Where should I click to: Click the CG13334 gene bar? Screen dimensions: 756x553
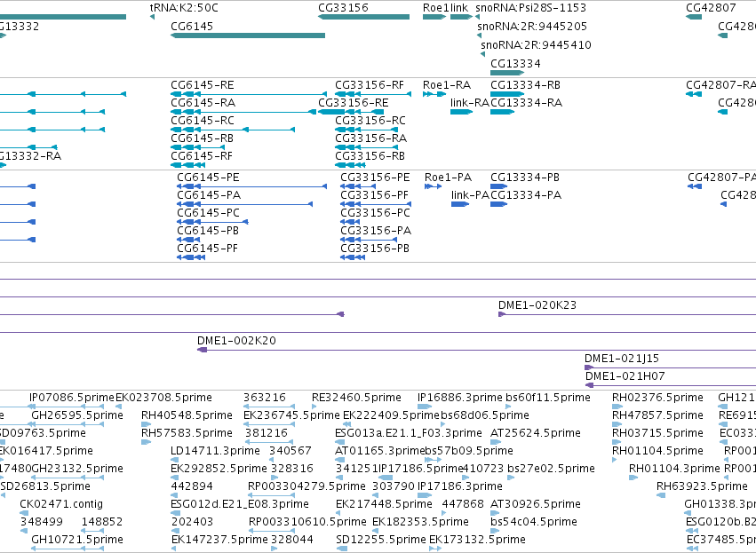click(507, 73)
